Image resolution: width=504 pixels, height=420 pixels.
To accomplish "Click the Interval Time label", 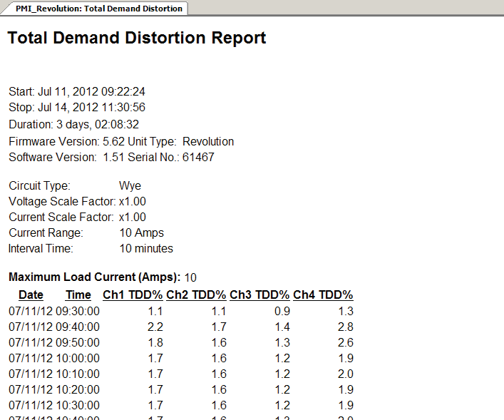I will pyautogui.click(x=41, y=249).
